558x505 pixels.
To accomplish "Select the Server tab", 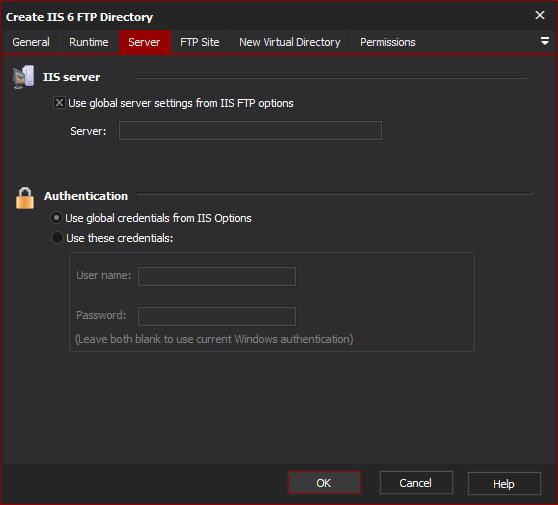I will (x=144, y=42).
